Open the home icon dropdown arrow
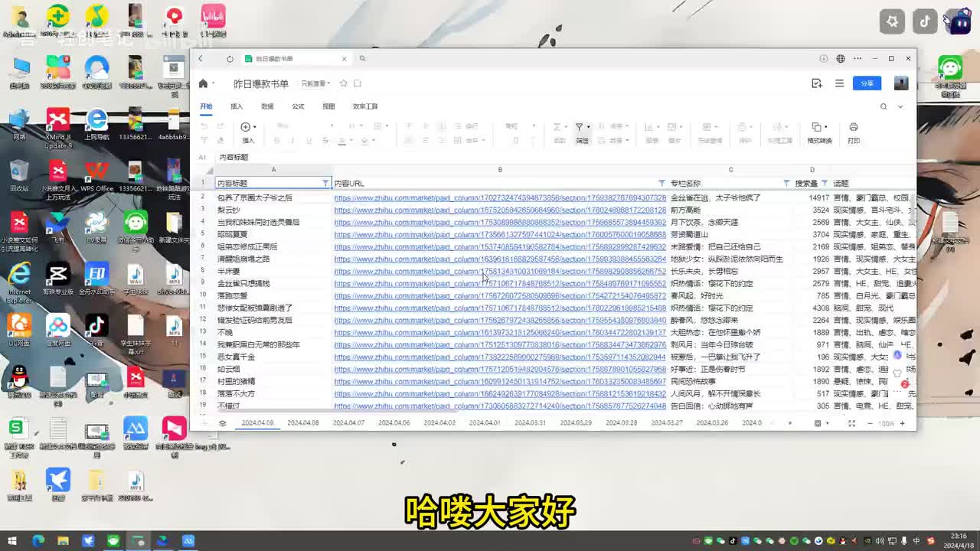Screen dimensions: 980x551 (x=213, y=83)
